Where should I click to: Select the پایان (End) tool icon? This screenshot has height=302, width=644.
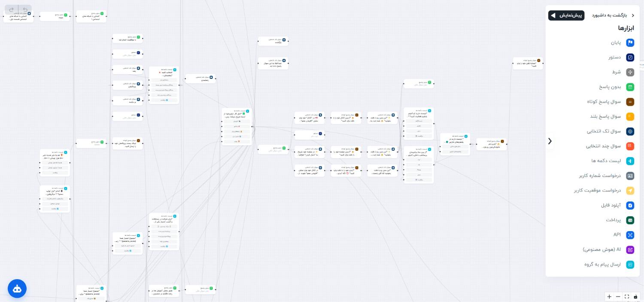(630, 43)
